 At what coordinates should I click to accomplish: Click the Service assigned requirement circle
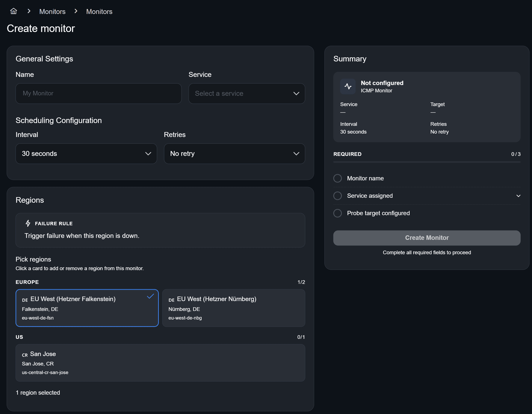337,196
